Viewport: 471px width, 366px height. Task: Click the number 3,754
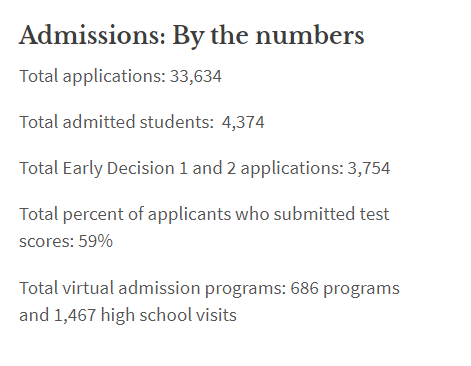[369, 168]
